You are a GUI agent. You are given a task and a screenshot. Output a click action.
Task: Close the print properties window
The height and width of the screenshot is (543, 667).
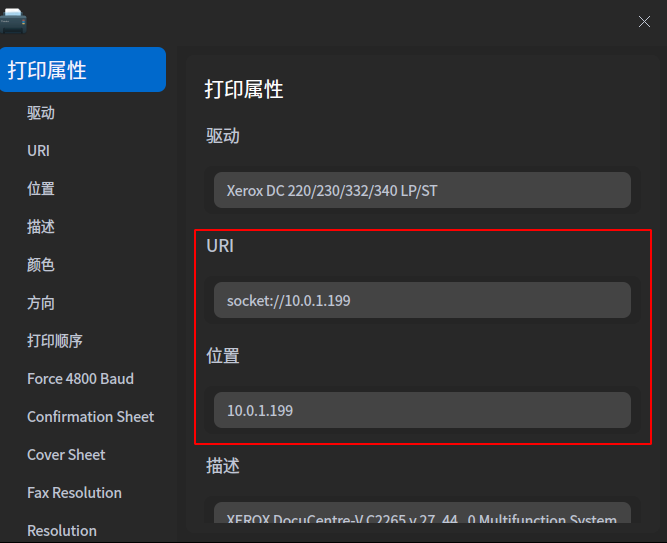point(644,22)
